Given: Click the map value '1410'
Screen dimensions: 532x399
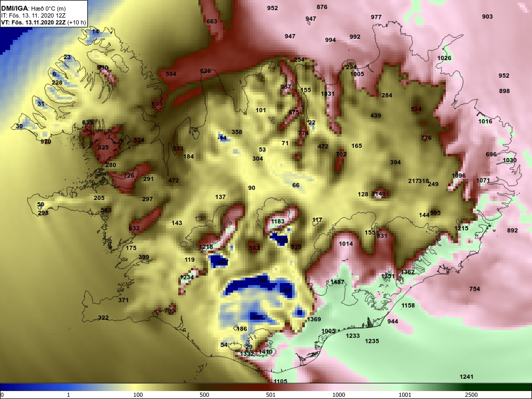Looking at the screenshot, I should tap(265, 352).
